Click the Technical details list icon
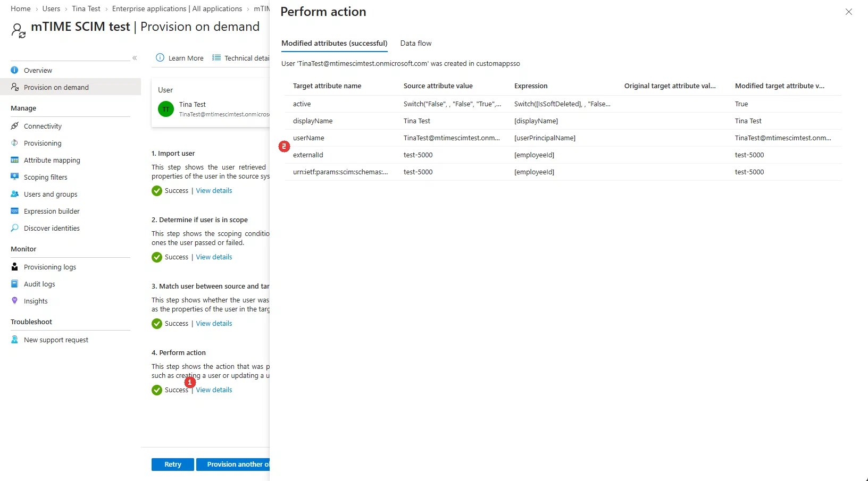 216,58
